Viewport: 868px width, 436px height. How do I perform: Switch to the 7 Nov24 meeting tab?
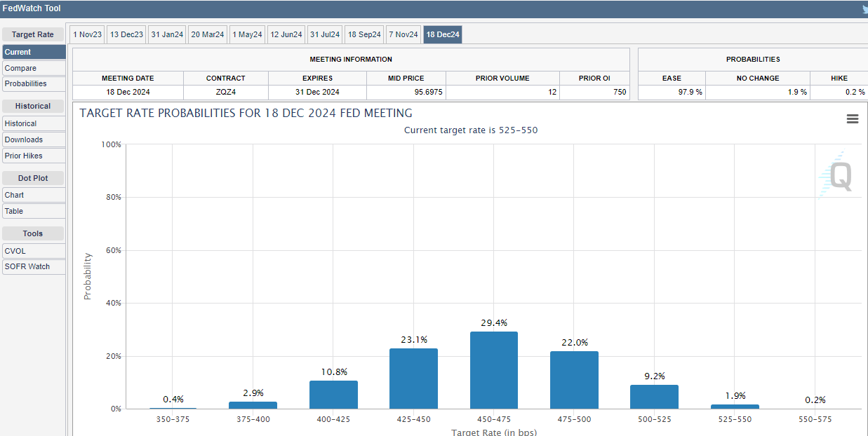403,34
